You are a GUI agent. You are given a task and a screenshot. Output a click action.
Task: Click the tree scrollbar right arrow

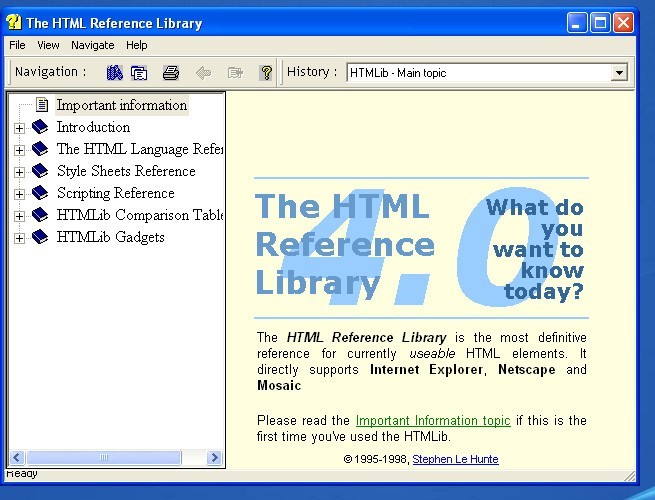coord(214,457)
